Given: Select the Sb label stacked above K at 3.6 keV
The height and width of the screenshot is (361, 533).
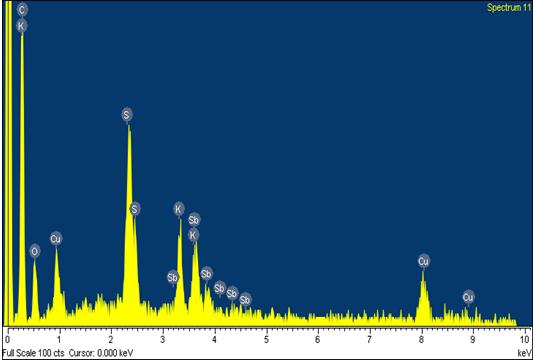Looking at the screenshot, I should tap(194, 220).
